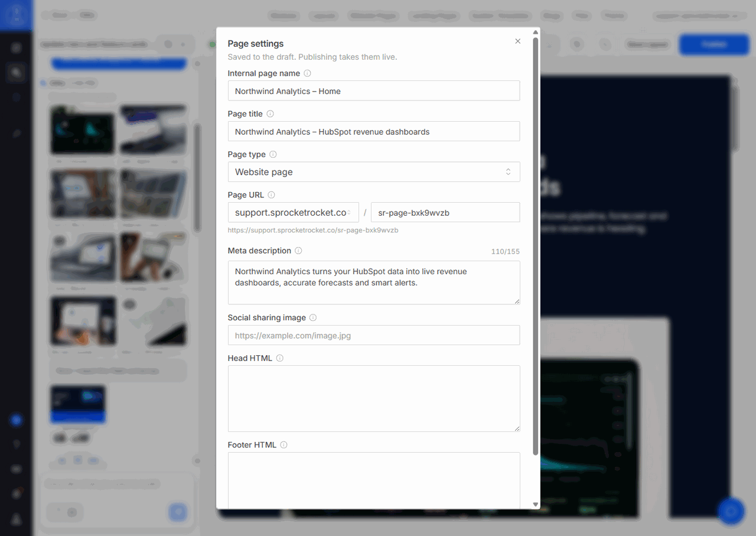This screenshot has width=756, height=536.
Task: Click info icon beside Page type label
Action: [x=273, y=154]
